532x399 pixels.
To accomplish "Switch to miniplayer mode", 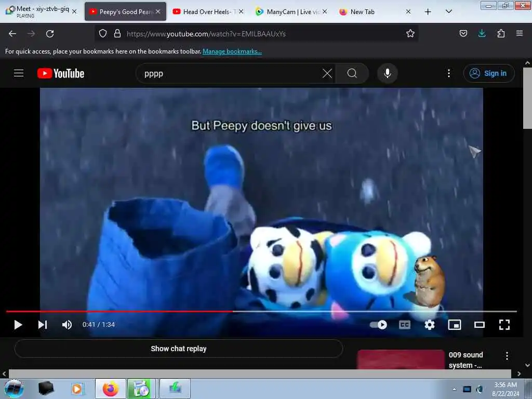I will point(454,325).
